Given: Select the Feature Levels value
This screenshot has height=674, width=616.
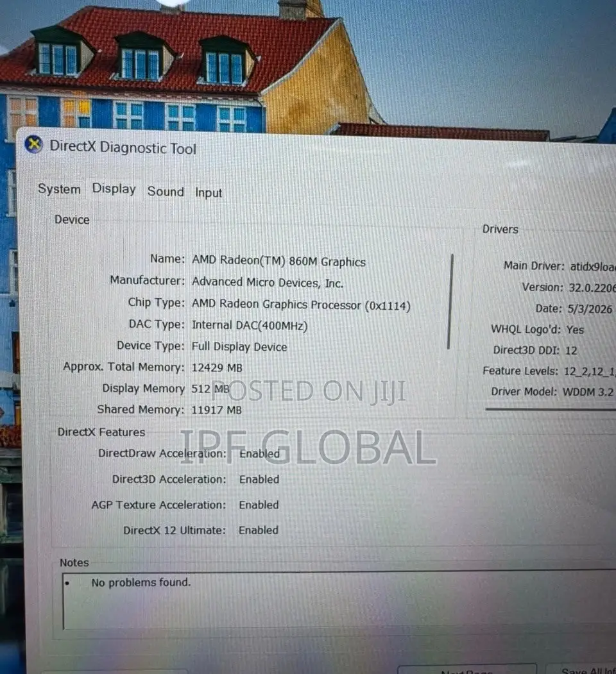Looking at the screenshot, I should pos(590,371).
